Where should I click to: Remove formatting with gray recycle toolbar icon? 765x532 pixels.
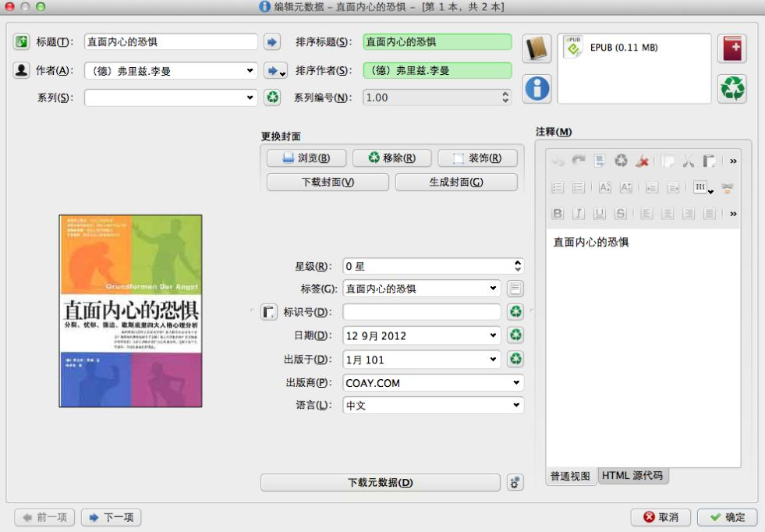[621, 161]
